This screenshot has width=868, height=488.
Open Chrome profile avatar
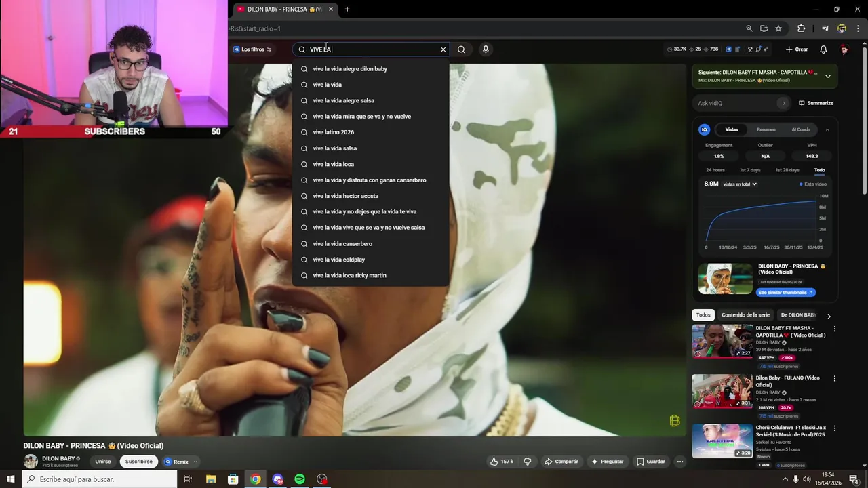[x=842, y=28]
